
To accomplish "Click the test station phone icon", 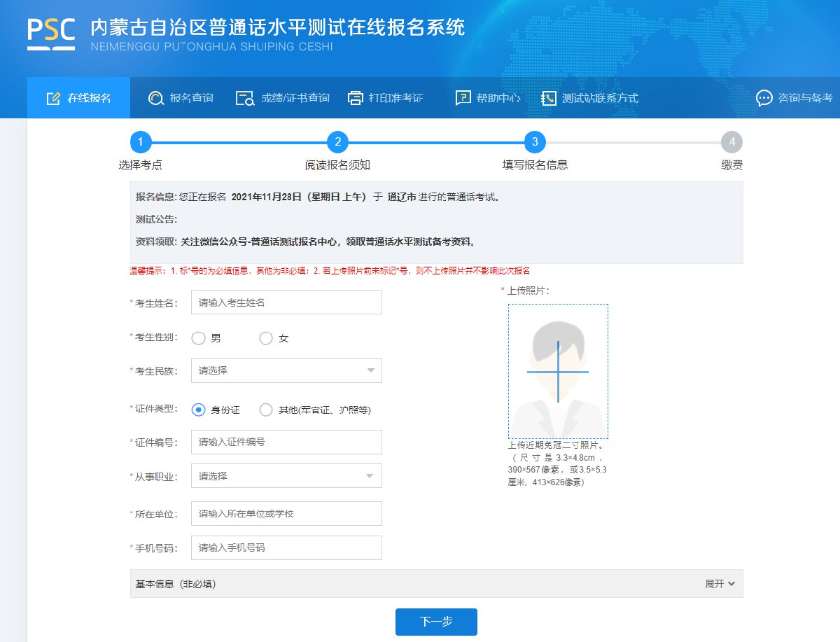I will tap(549, 98).
